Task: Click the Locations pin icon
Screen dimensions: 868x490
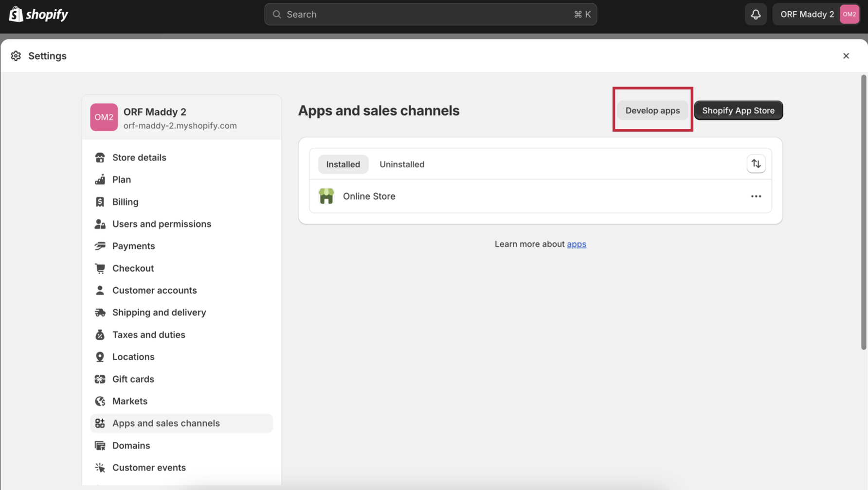Action: pos(100,357)
